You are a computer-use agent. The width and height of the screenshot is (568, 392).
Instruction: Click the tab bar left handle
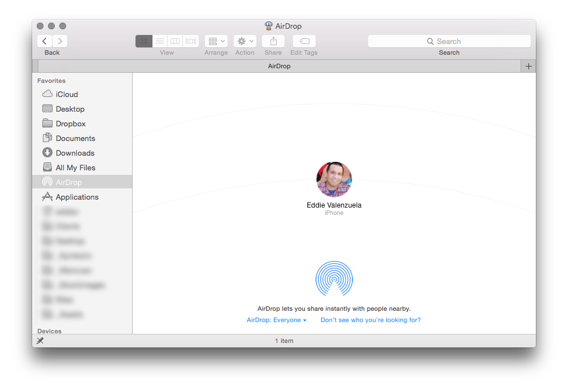click(35, 66)
